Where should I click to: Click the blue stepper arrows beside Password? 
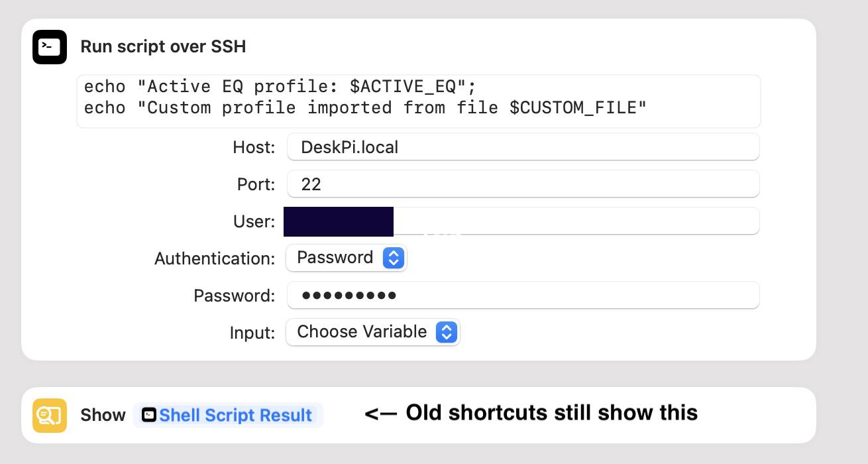click(394, 258)
